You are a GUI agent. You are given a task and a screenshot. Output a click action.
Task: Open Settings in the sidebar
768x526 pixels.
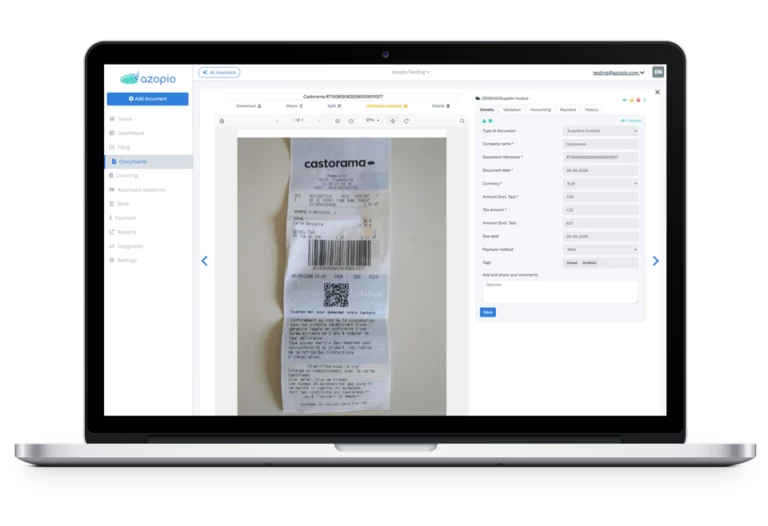[123, 260]
